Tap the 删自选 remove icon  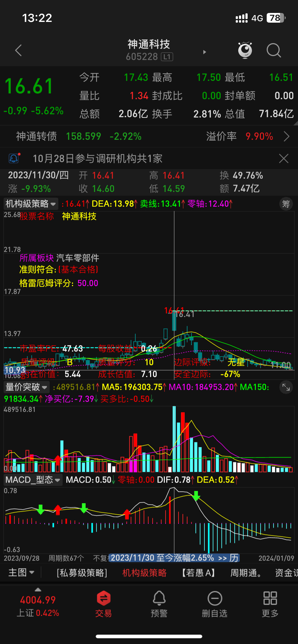click(215, 604)
